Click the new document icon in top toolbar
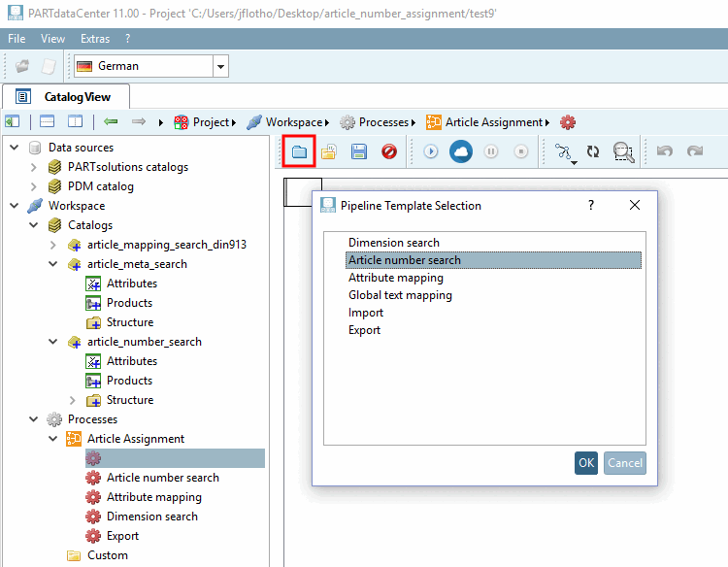This screenshot has height=567, width=728. coord(49,66)
